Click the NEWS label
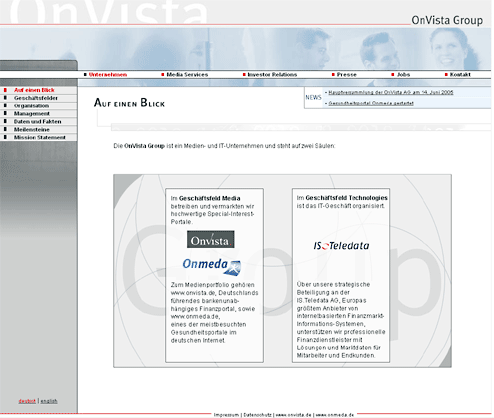Screen dimensions: 494x418 click(313, 97)
